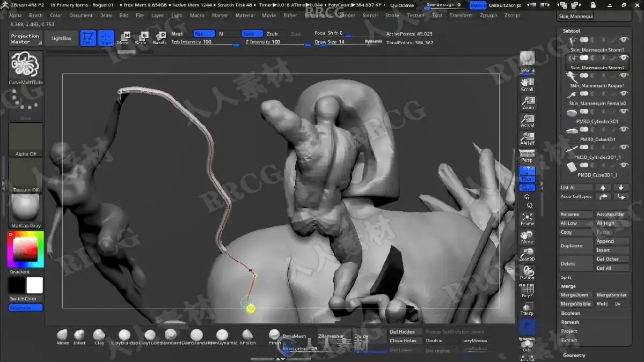This screenshot has height=362, width=644.
Task: Click the Frame icon
Action: click(528, 219)
